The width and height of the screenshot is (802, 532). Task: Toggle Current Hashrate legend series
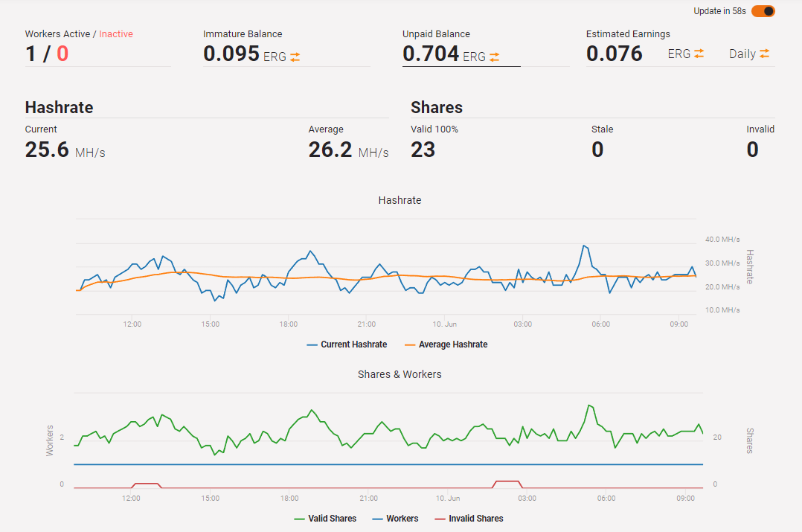coord(347,344)
